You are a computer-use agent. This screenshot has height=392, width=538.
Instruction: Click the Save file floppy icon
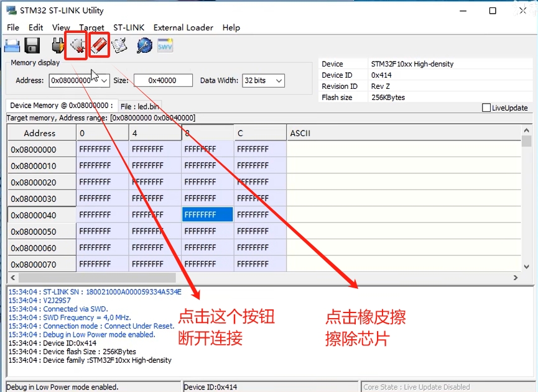click(32, 45)
